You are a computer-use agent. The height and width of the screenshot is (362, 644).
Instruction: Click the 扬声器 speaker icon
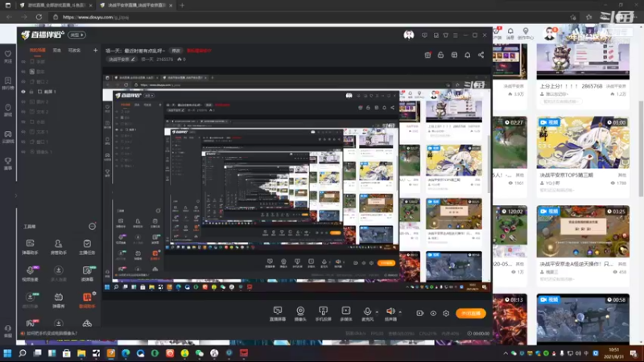point(390,311)
